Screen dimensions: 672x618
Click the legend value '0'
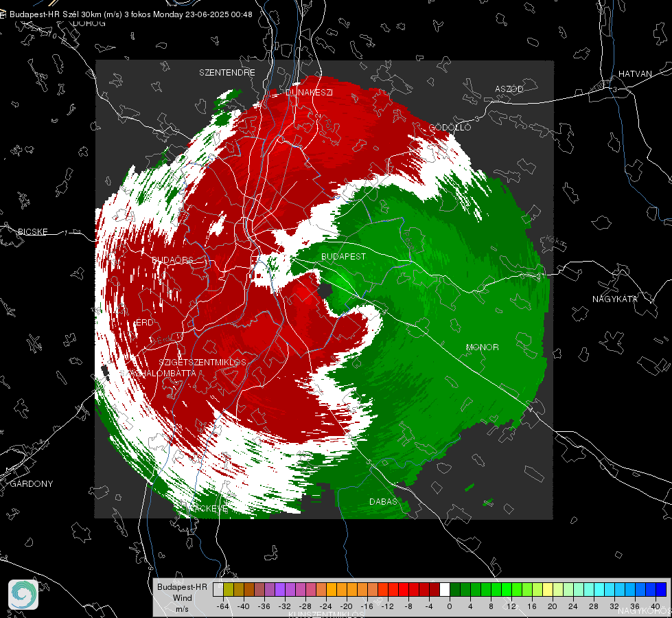(x=450, y=606)
